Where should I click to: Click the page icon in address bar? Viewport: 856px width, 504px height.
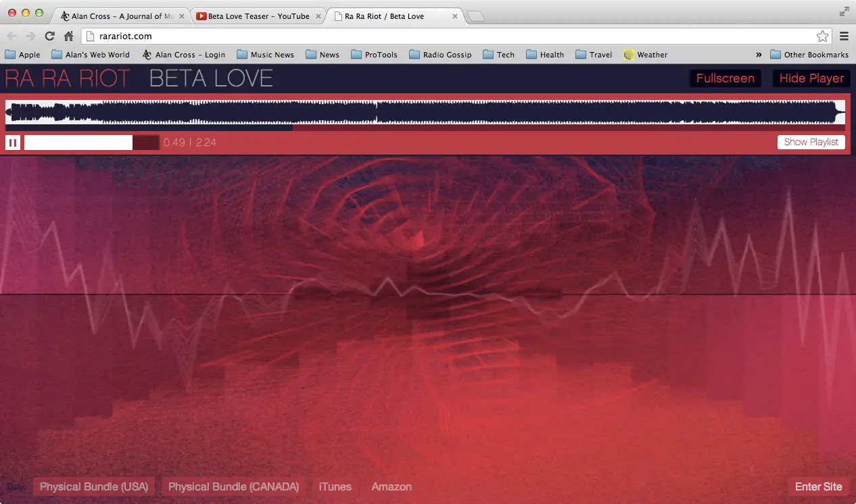(91, 36)
